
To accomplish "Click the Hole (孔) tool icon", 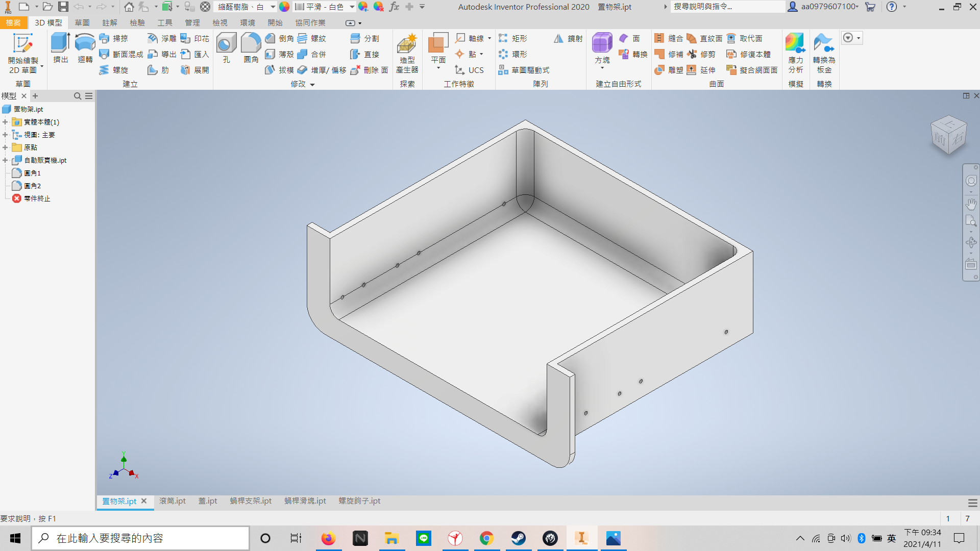I will (x=226, y=48).
